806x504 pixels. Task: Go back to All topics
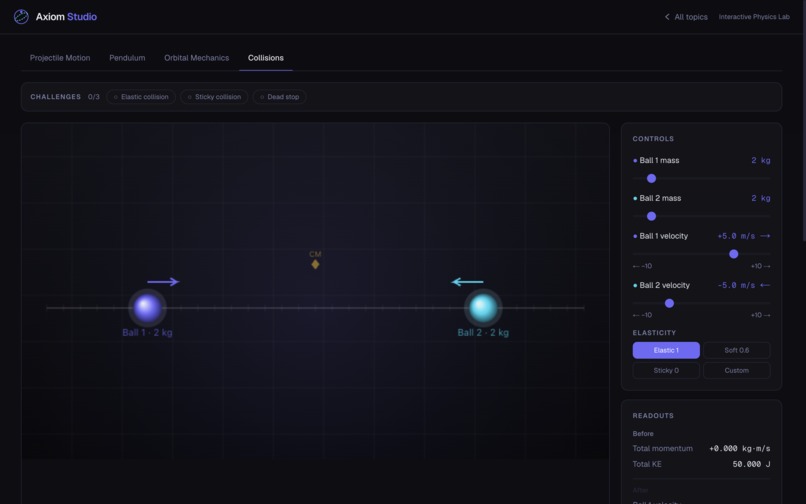pos(686,17)
